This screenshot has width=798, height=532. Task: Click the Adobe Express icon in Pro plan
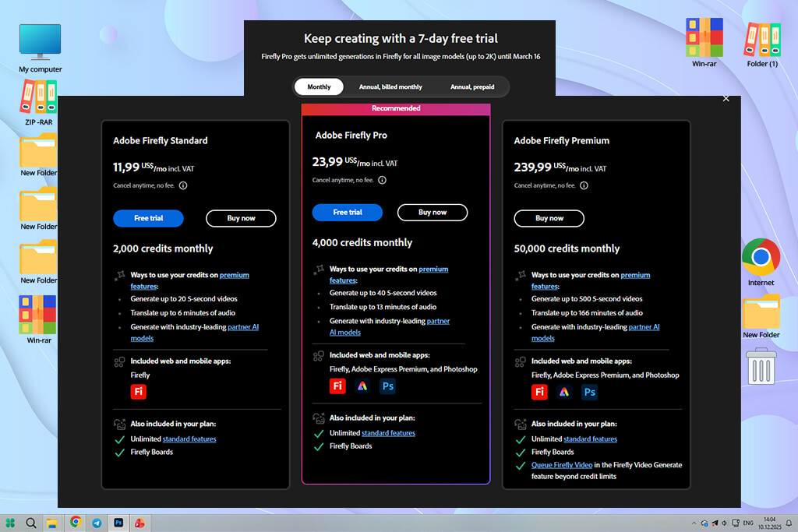point(362,386)
